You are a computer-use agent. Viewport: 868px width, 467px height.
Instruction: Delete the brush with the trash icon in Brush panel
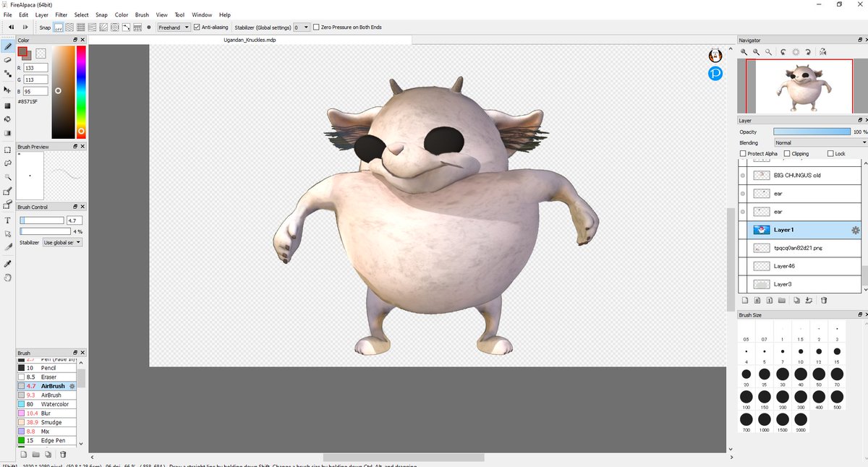pos(63,454)
